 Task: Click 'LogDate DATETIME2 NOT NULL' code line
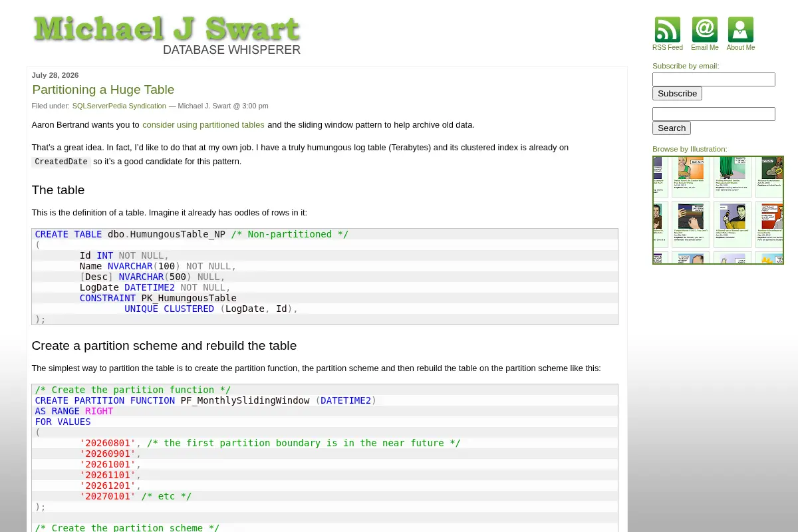point(155,287)
